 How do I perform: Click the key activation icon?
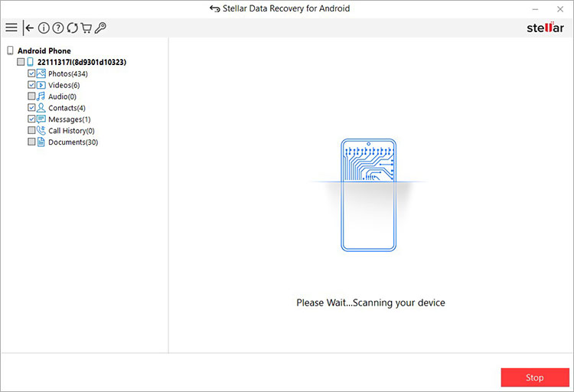(x=100, y=28)
